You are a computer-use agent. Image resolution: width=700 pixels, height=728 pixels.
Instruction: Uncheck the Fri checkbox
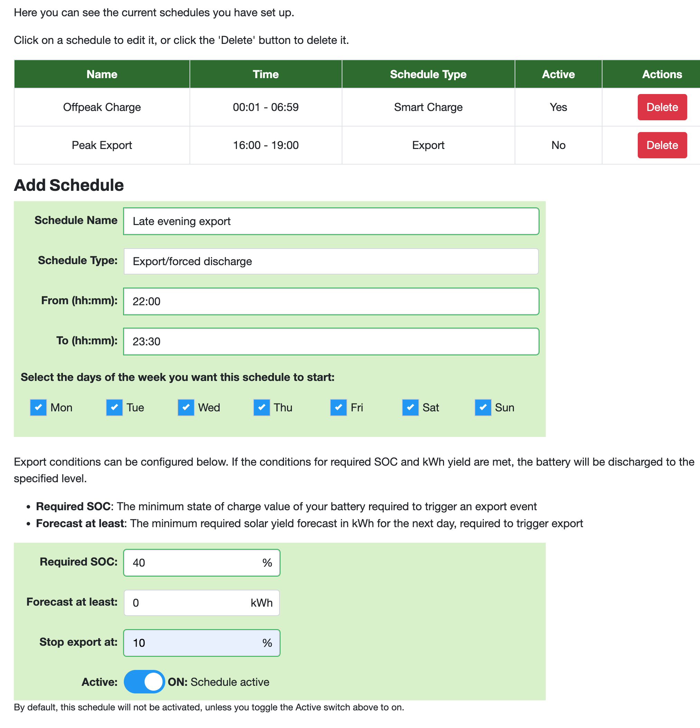pyautogui.click(x=339, y=408)
